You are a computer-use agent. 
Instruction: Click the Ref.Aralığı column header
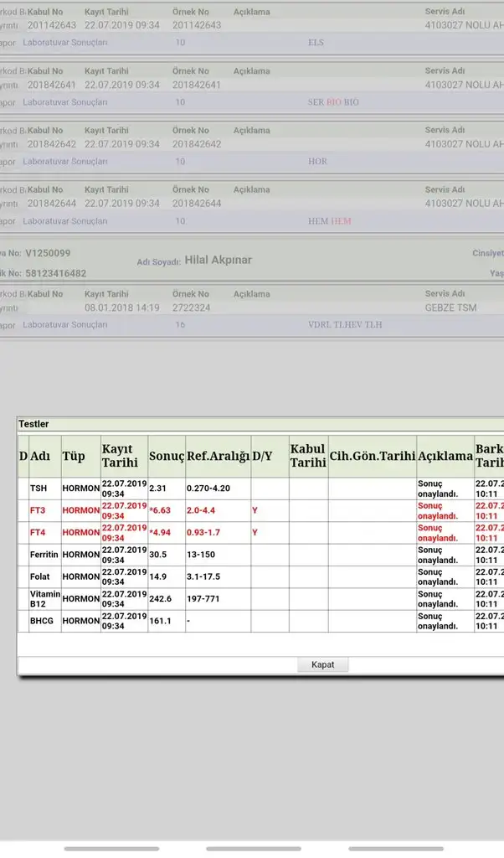[x=217, y=456]
